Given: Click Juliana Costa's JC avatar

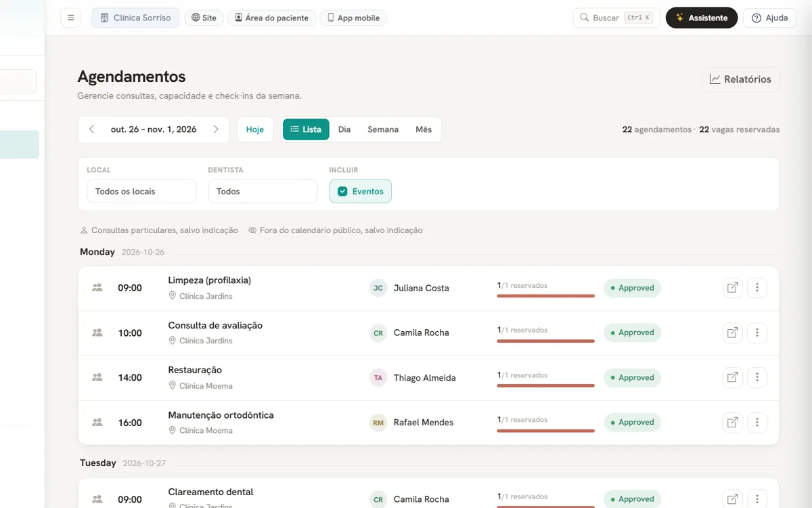Looking at the screenshot, I should [x=378, y=288].
